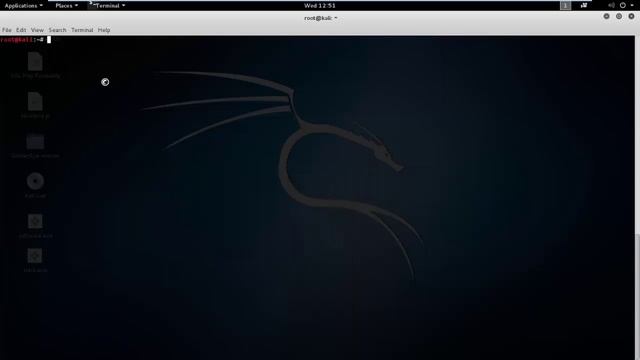This screenshot has width=640, height=360.
Task: Maximize the root@kali terminal window
Action: click(x=619, y=16)
